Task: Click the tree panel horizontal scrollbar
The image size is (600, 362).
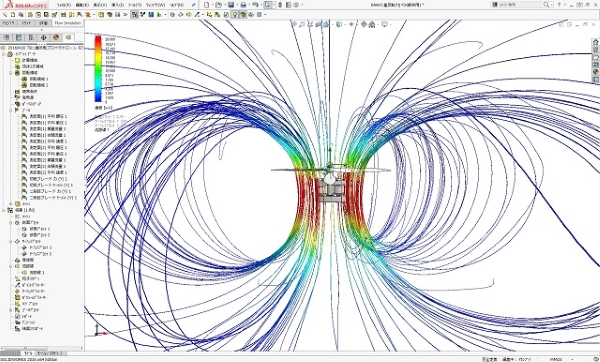Action: coord(42,348)
